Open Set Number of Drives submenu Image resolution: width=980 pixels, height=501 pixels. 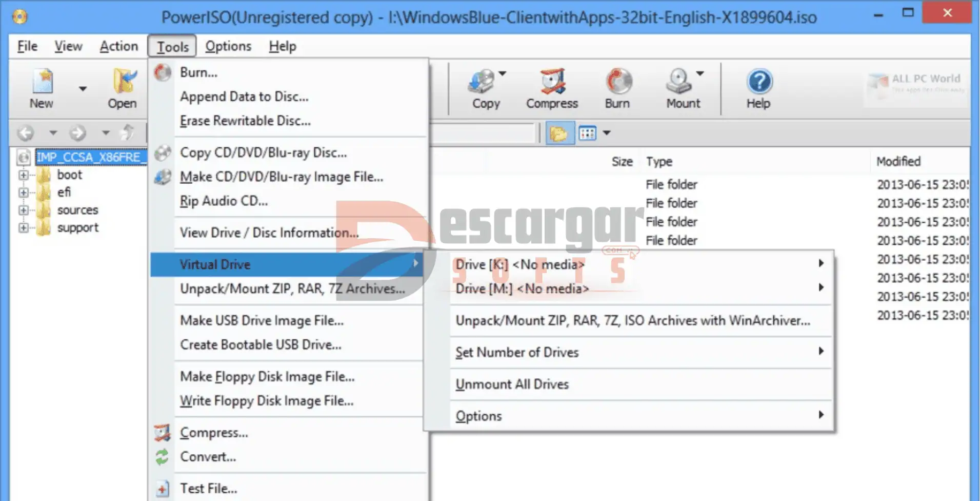(517, 352)
